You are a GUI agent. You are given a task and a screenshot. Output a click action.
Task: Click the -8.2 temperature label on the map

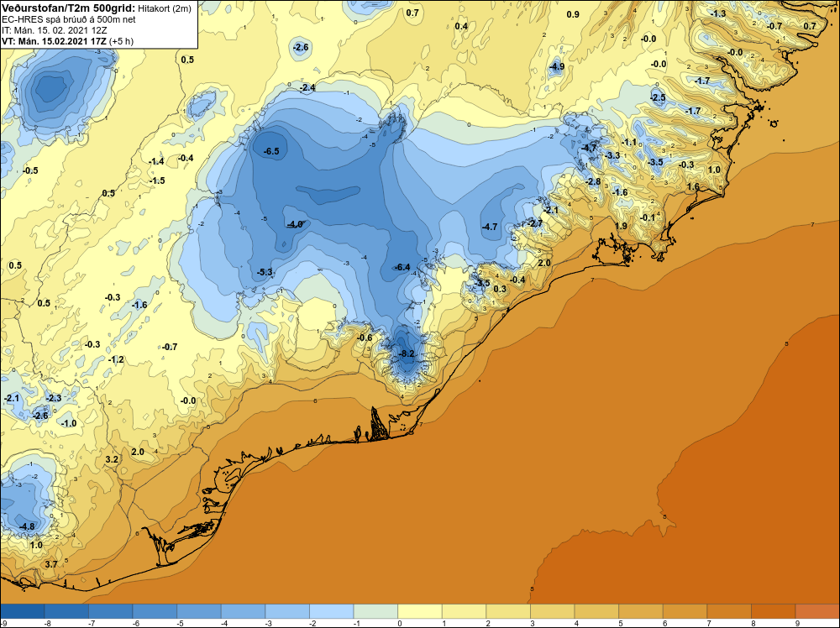tap(407, 354)
